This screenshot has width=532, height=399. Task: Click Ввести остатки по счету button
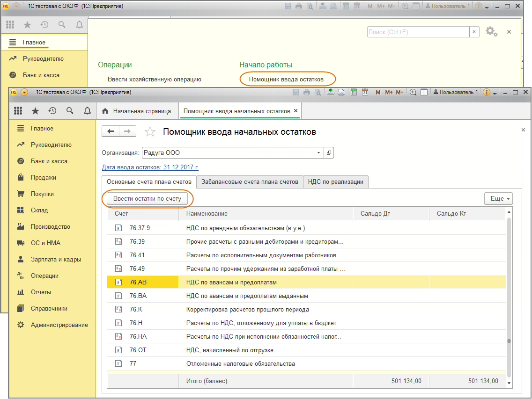tap(147, 199)
